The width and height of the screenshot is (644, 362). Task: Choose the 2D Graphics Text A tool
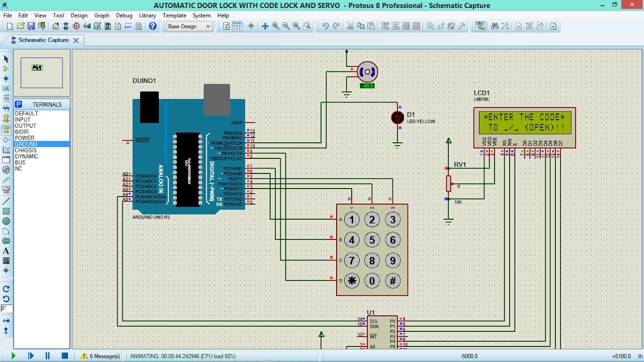point(6,250)
